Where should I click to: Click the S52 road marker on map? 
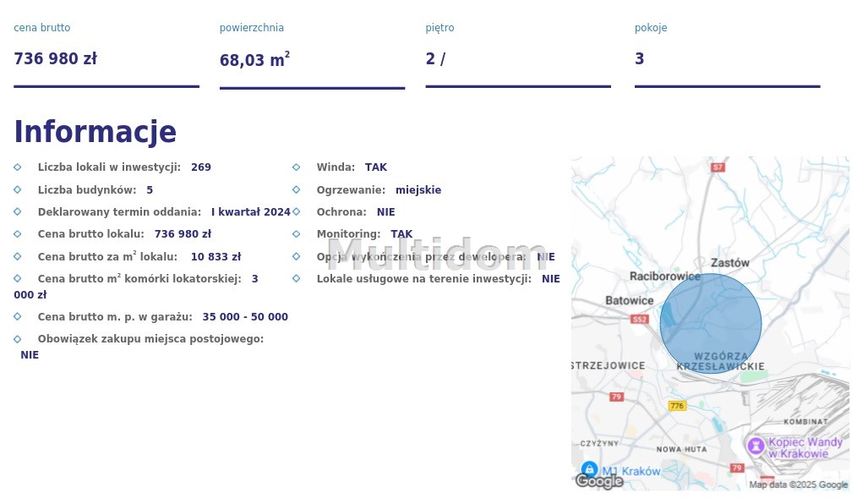(639, 319)
